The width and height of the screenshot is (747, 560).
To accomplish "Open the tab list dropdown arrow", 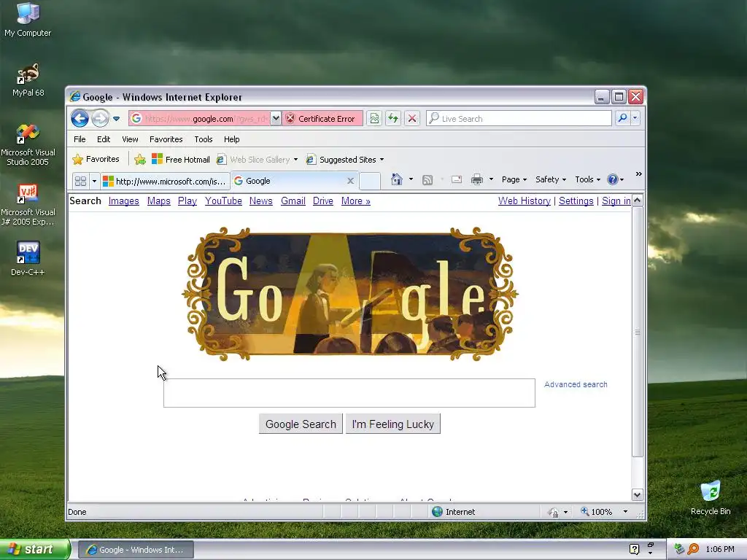I will point(94,181).
